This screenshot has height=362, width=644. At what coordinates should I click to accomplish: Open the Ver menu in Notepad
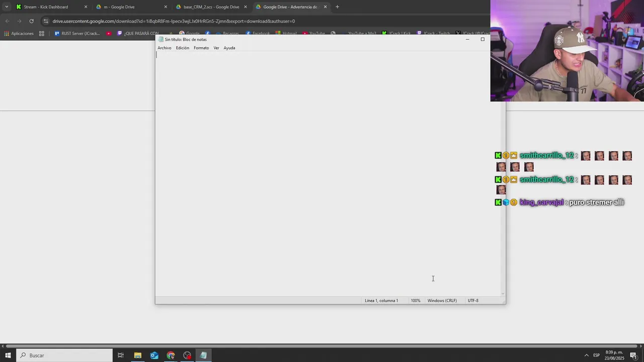tap(216, 48)
